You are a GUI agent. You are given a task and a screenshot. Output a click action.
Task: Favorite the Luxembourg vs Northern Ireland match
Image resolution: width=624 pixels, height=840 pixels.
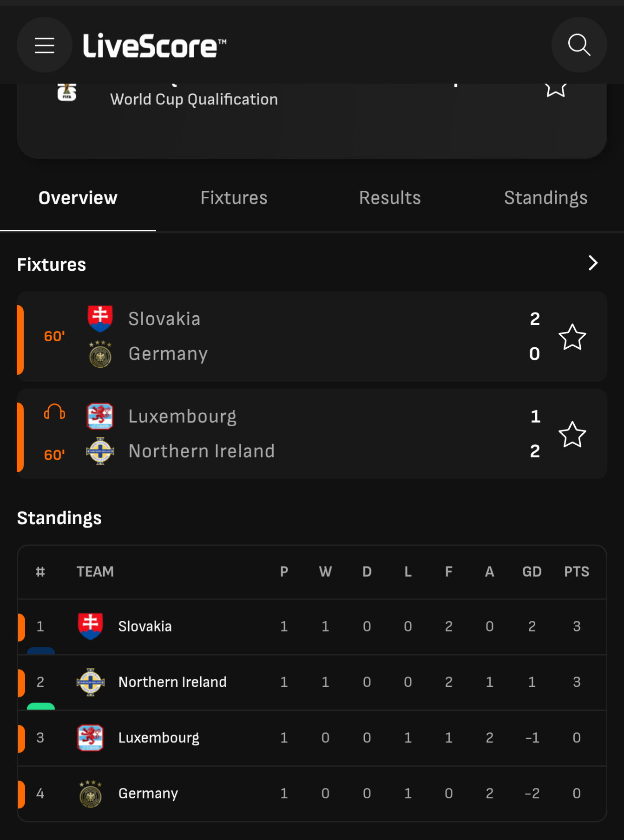coord(572,435)
